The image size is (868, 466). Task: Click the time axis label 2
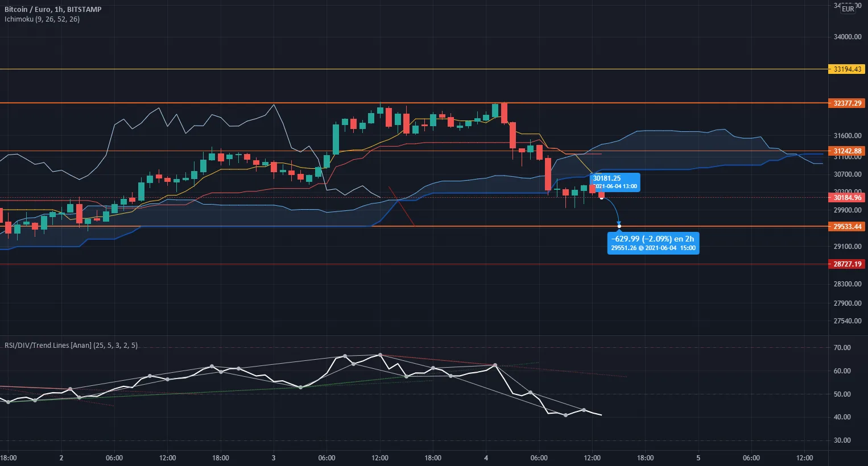click(61, 458)
